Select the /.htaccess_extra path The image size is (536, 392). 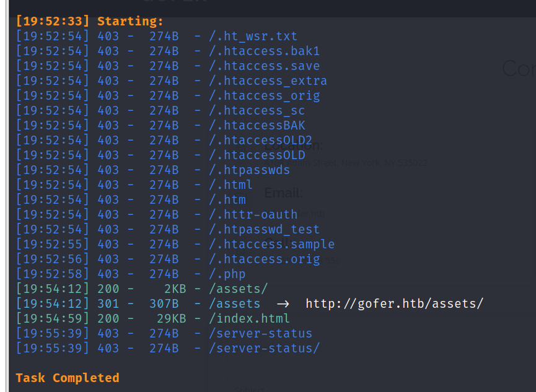pos(268,81)
